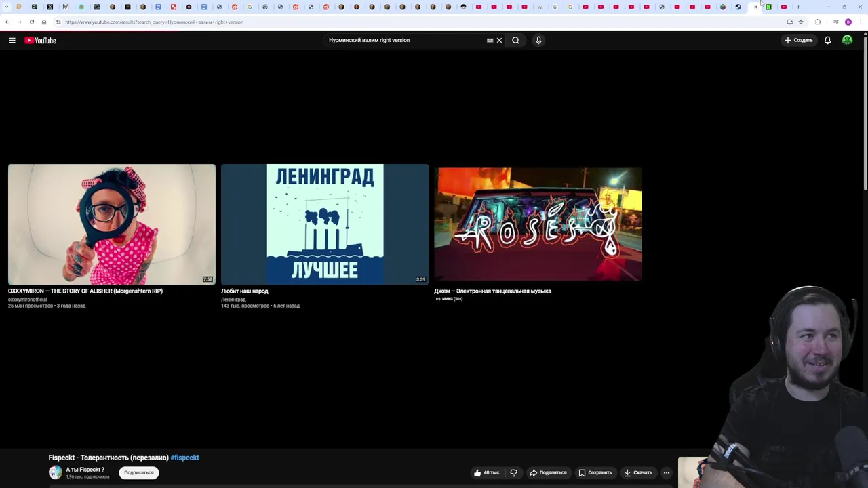868x488 pixels.
Task: Open the YouTube hamburger guide menu
Action: (12, 41)
